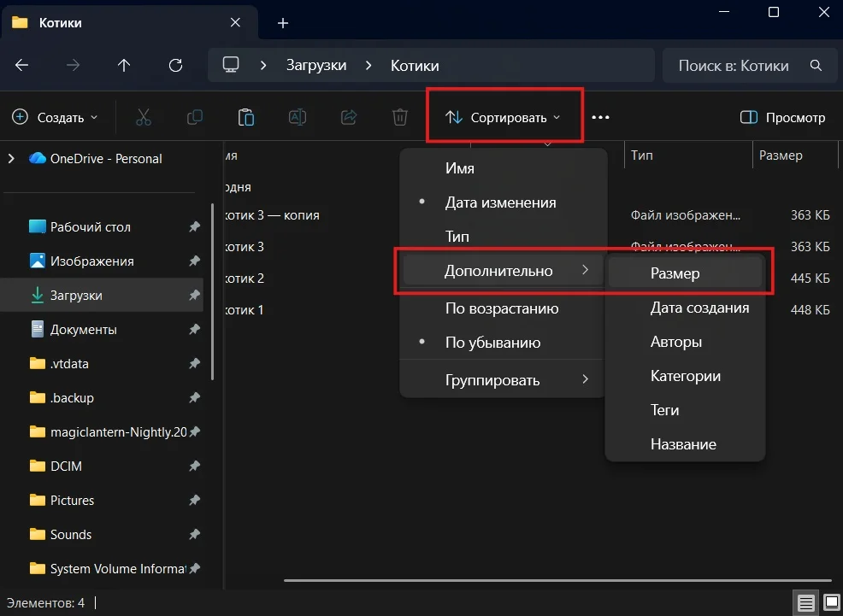Image resolution: width=843 pixels, height=616 pixels.
Task: Click the Cut scissors icon
Action: pos(144,117)
